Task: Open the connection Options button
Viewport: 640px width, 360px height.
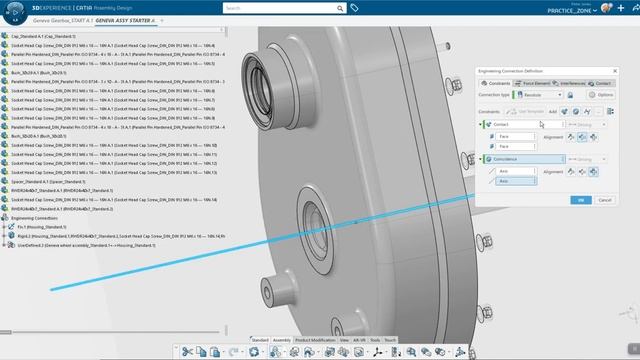Action: tap(601, 95)
